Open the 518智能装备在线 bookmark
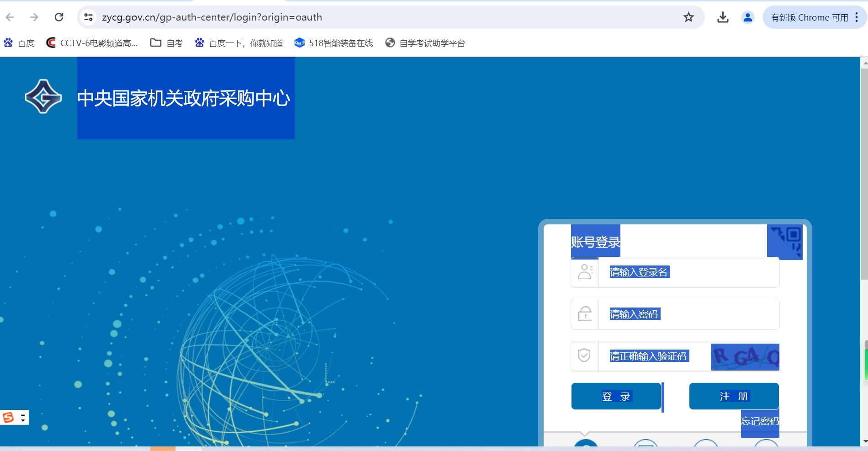 coord(334,43)
